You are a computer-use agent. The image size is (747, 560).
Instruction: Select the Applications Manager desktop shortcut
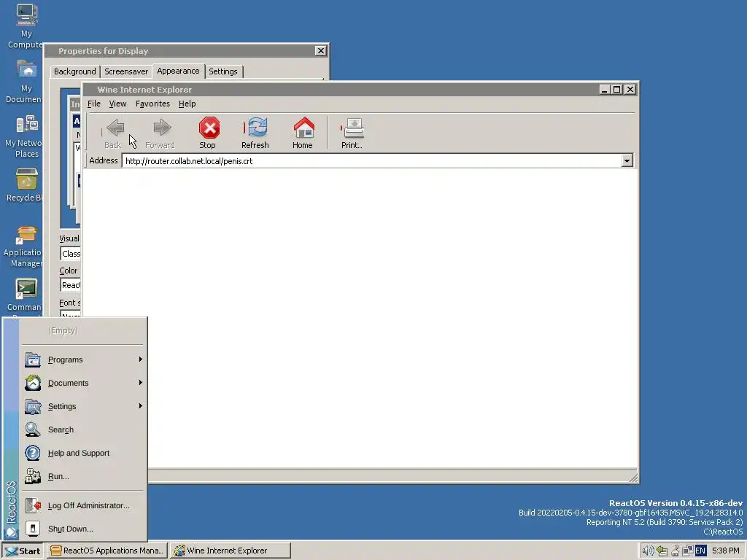[24, 246]
